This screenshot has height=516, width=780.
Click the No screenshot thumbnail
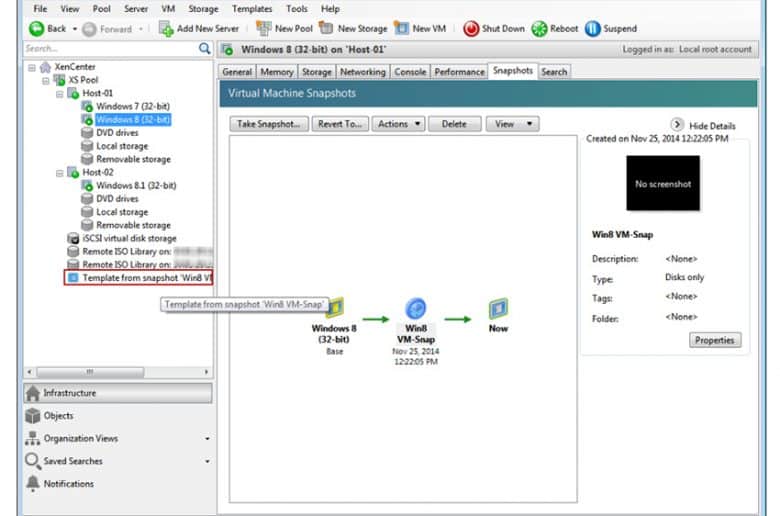pos(663,183)
